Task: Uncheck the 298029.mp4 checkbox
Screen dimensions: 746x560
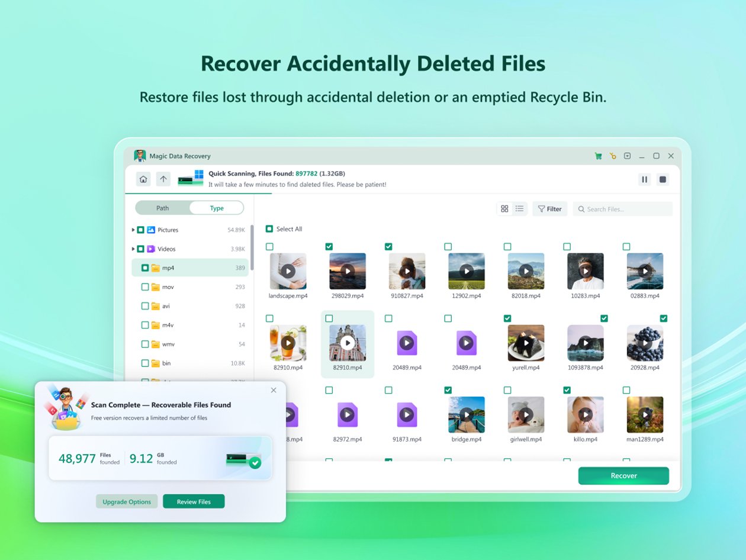Action: 329,246
